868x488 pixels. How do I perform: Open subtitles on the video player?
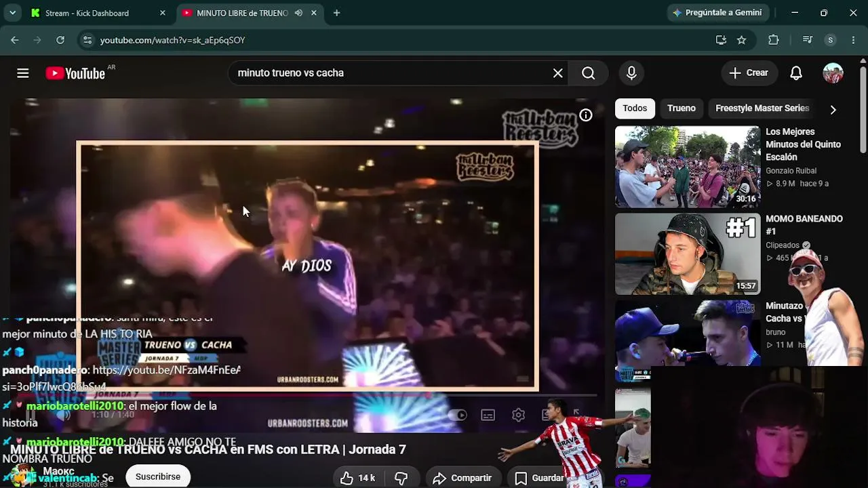488,415
